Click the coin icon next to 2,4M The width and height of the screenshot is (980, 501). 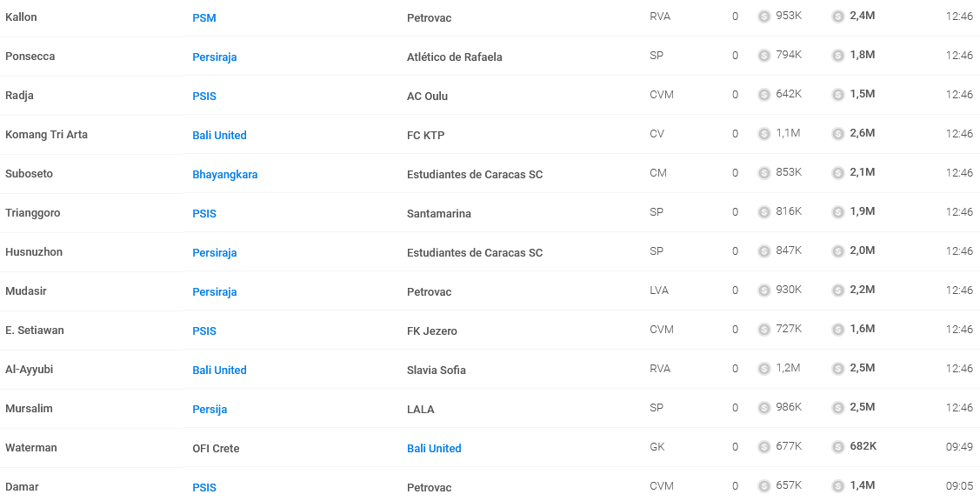pyautogui.click(x=838, y=17)
